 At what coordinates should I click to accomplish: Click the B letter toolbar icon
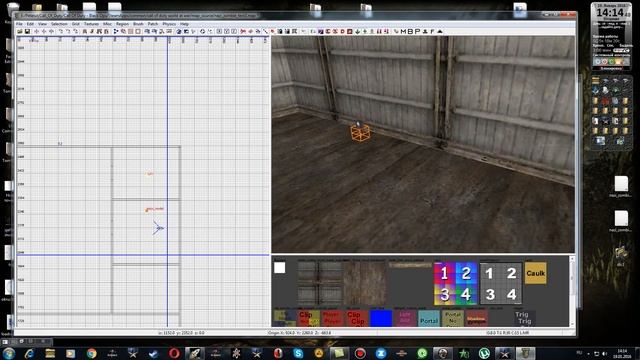[x=410, y=31]
